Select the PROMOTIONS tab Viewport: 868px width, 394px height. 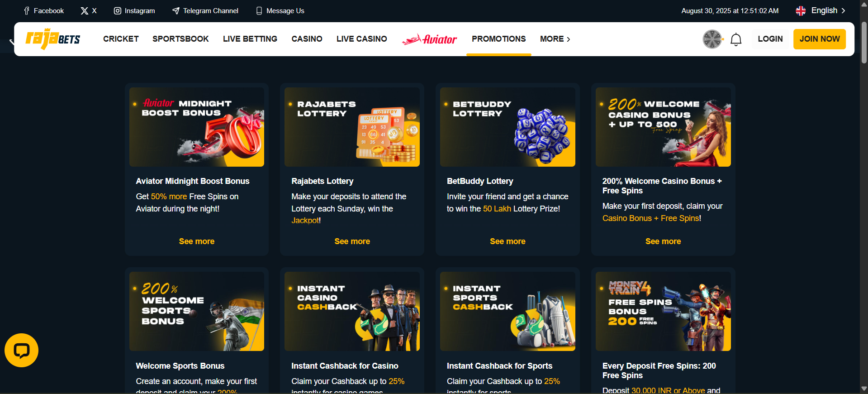coord(499,39)
